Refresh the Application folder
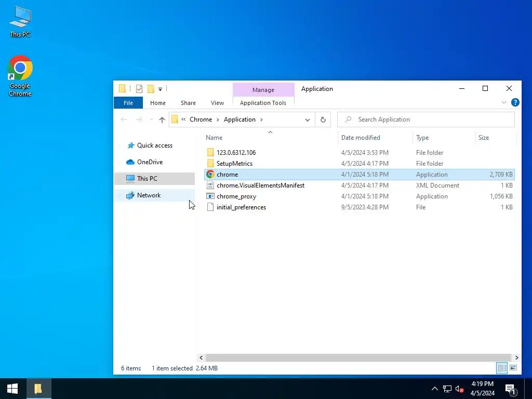Viewport: 532px width, 399px height. [323, 120]
